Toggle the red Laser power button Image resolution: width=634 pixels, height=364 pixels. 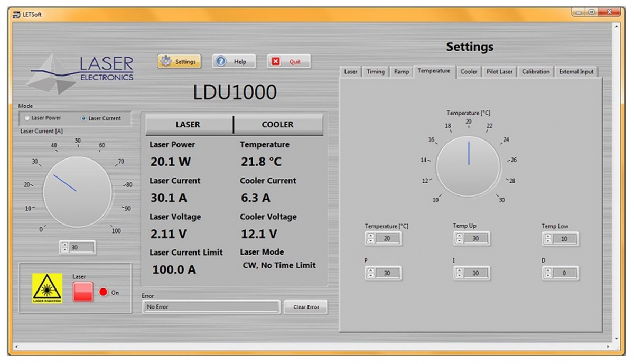[x=83, y=292]
